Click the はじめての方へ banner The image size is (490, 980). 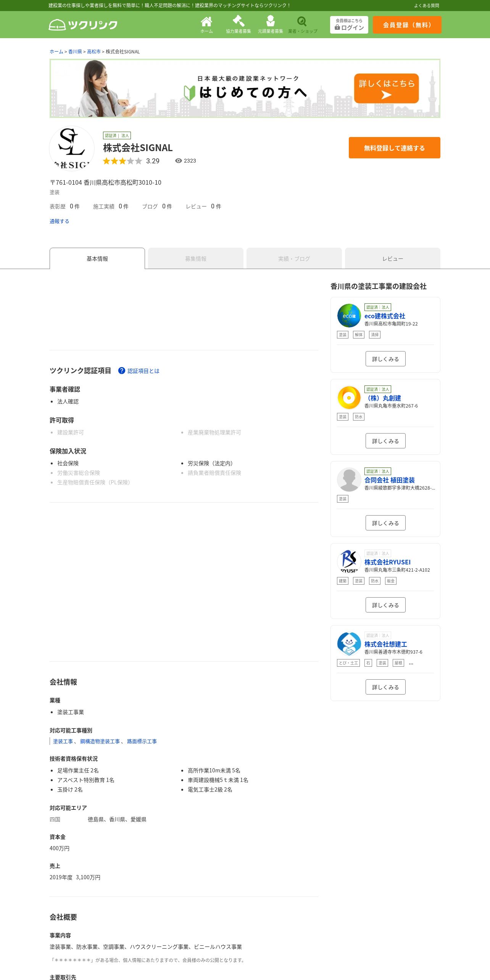[x=245, y=88]
